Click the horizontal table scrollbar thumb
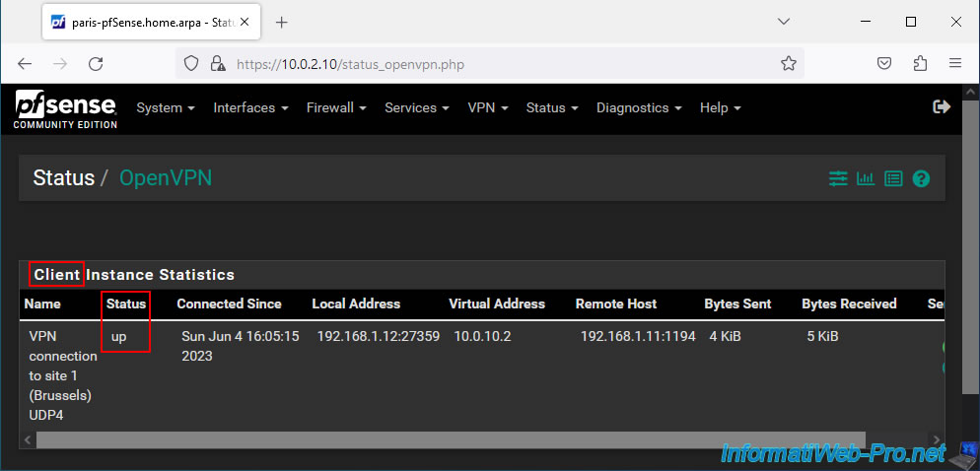The image size is (980, 471). tap(451, 439)
